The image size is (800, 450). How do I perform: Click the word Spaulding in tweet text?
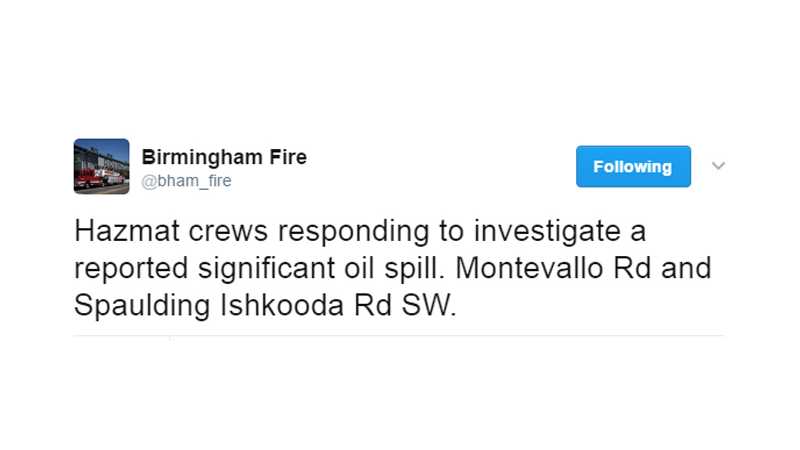[x=142, y=306]
